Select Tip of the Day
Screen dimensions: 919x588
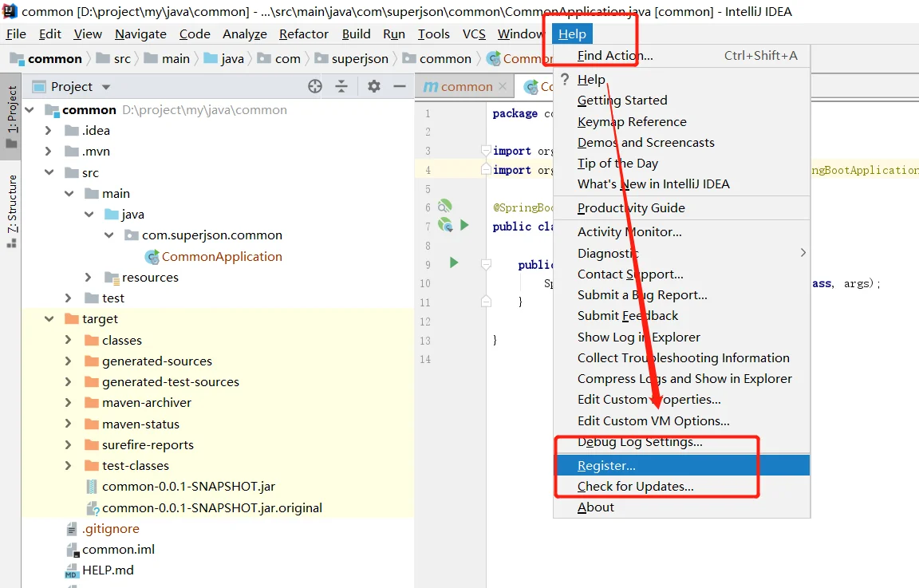tap(682, 163)
